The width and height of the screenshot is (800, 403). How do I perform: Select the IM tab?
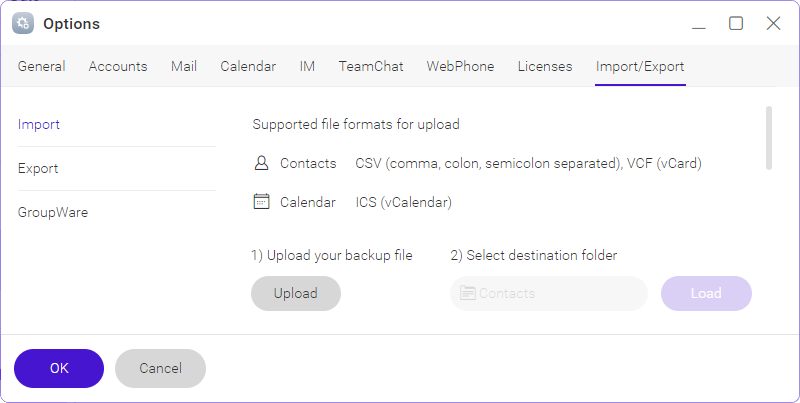coord(307,66)
